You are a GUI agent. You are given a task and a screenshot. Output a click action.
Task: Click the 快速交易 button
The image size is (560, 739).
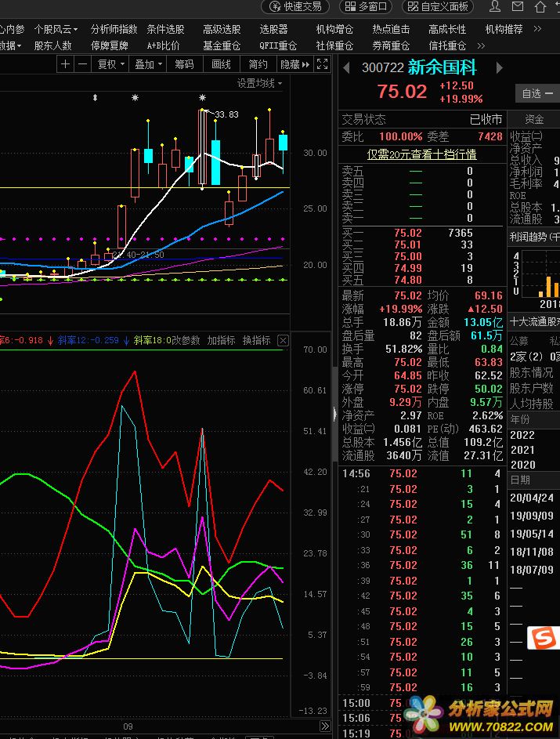point(295,7)
